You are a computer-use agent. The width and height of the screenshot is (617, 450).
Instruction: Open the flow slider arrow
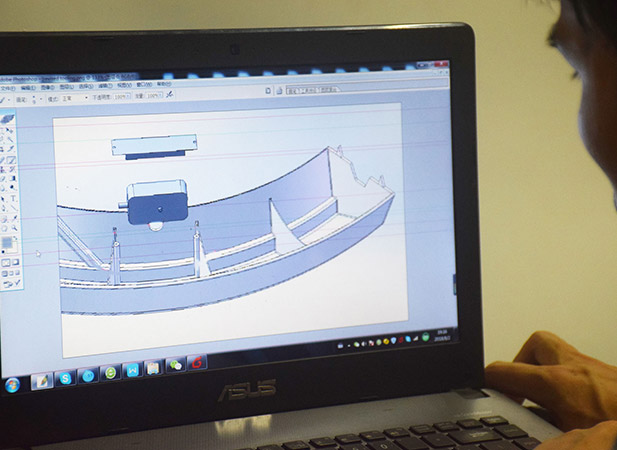click(x=160, y=96)
